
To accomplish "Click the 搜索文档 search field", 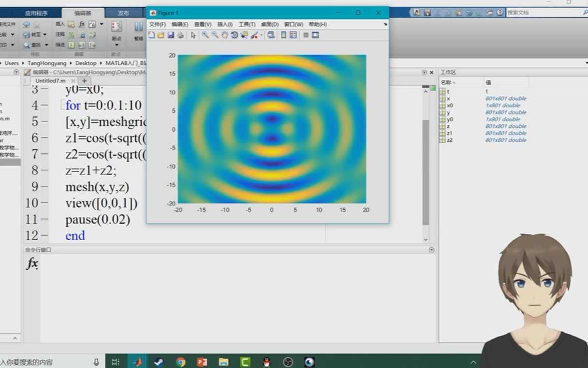I will [546, 13].
